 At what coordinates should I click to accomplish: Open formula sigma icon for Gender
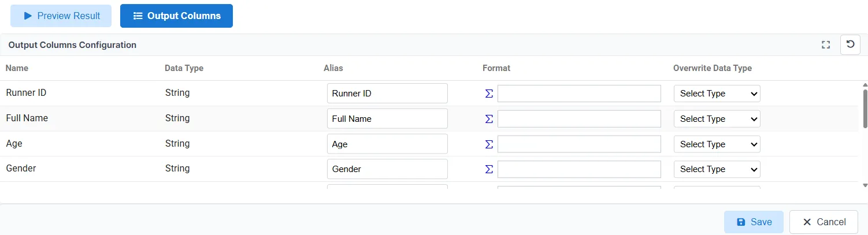pyautogui.click(x=489, y=169)
